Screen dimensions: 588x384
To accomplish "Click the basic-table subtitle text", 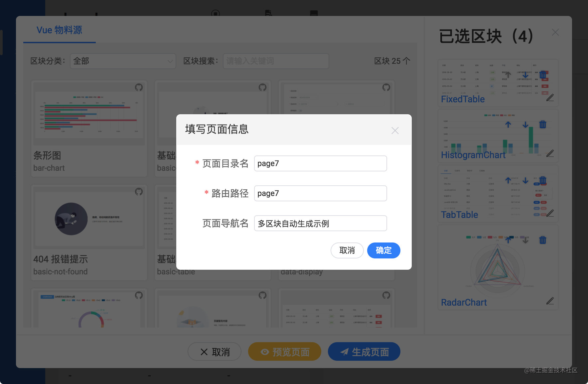I will pos(176,272).
